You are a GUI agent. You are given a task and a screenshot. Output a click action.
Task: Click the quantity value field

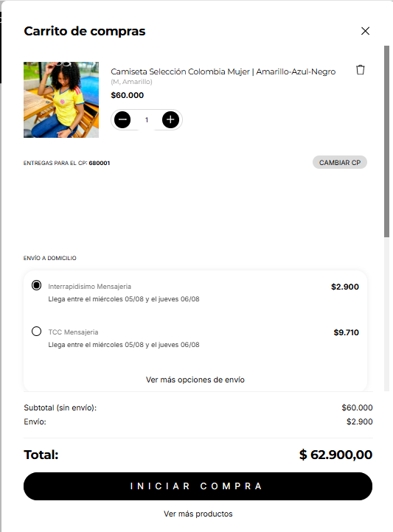(x=147, y=120)
